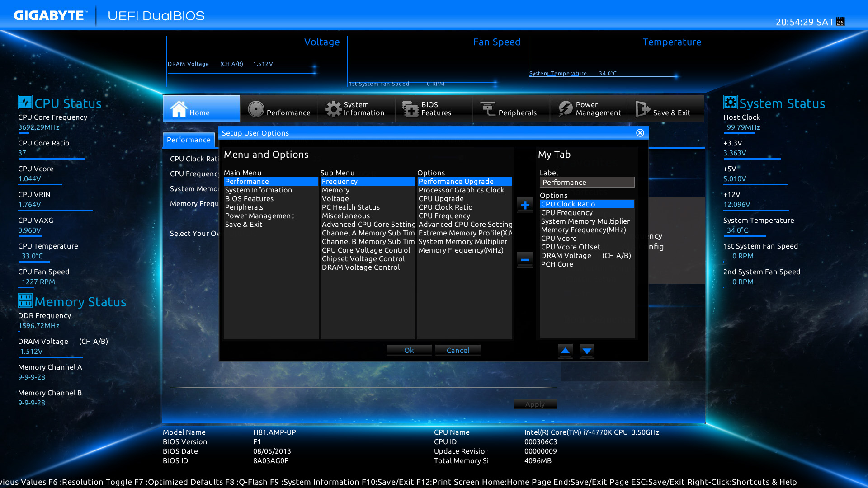Select DRAM Voltage Control sub menu

click(x=368, y=267)
